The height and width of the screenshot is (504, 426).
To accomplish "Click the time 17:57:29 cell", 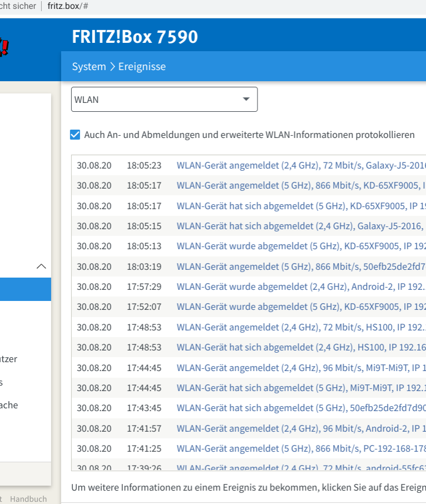I will pyautogui.click(x=144, y=286).
